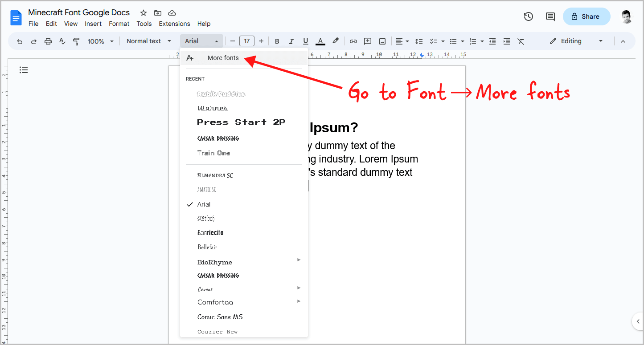Click the Move to folder icon

(x=157, y=12)
